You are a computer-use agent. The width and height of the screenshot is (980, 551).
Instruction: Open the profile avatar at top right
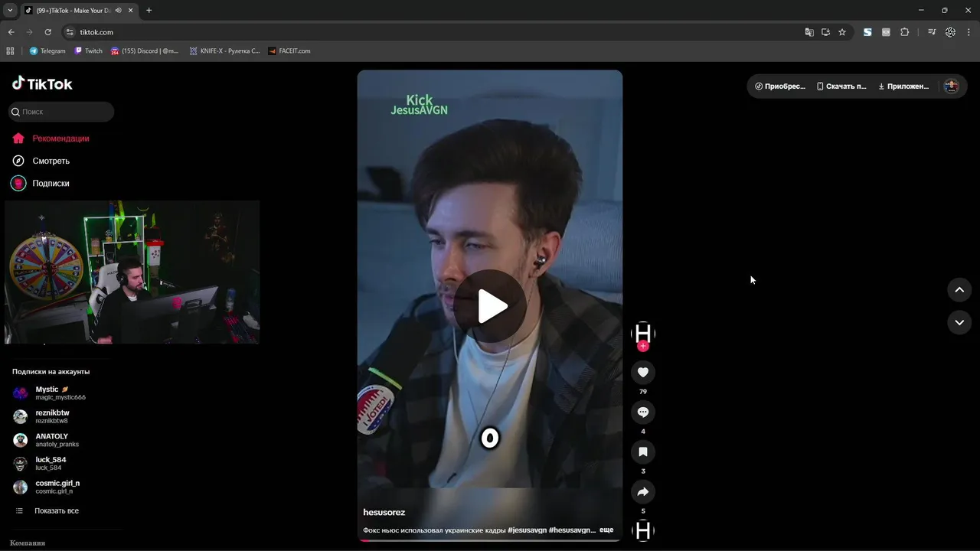[x=952, y=86]
